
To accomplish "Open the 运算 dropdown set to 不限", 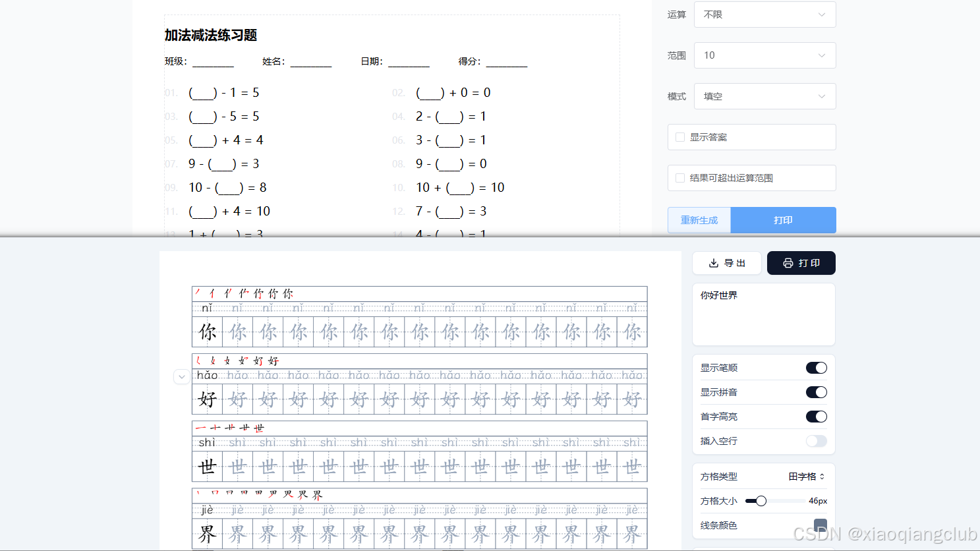I will click(764, 14).
